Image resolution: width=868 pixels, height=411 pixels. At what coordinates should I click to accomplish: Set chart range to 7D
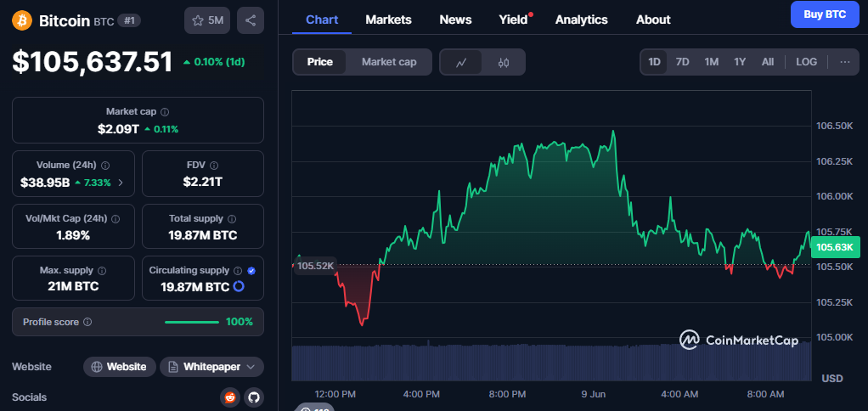683,62
